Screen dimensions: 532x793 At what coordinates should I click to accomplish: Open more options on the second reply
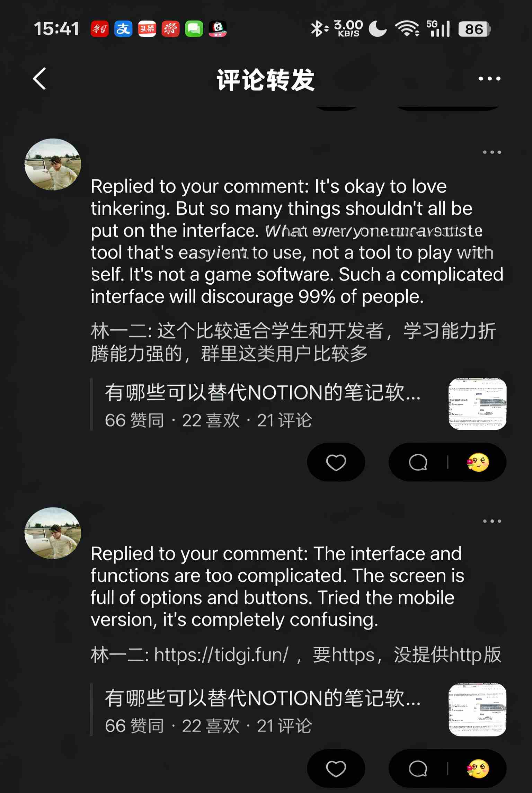point(492,521)
